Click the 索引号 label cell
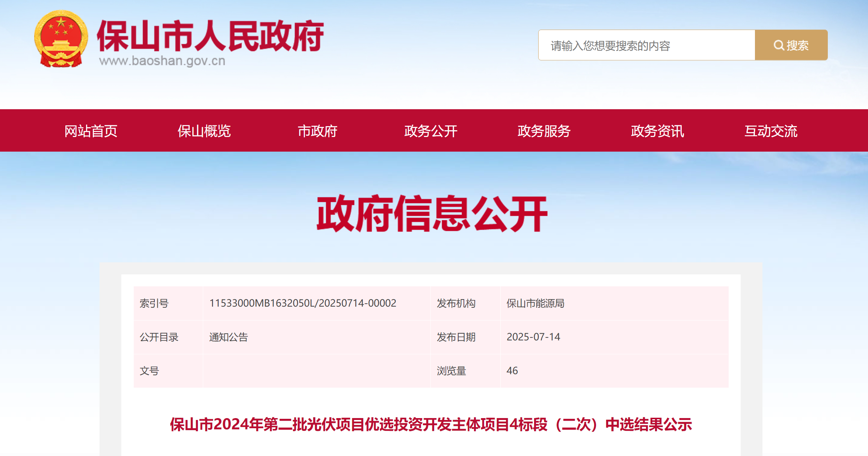 168,303
